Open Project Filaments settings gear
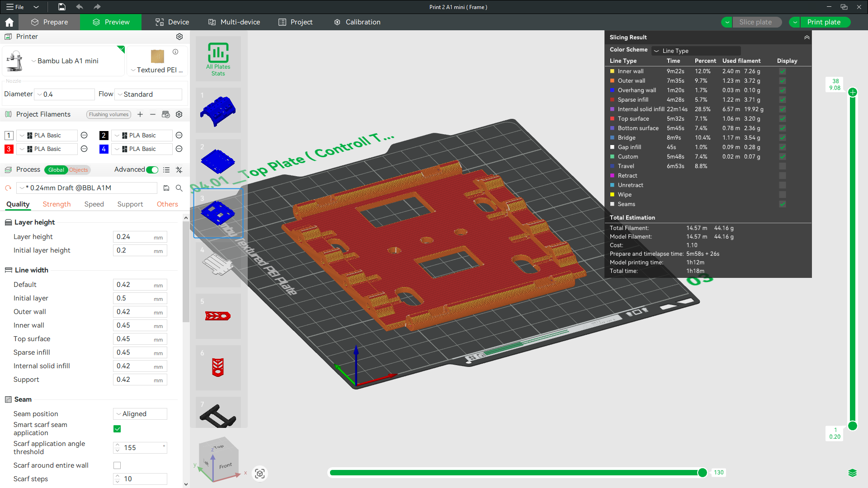Screen dimensions: 868x488 coord(179,114)
